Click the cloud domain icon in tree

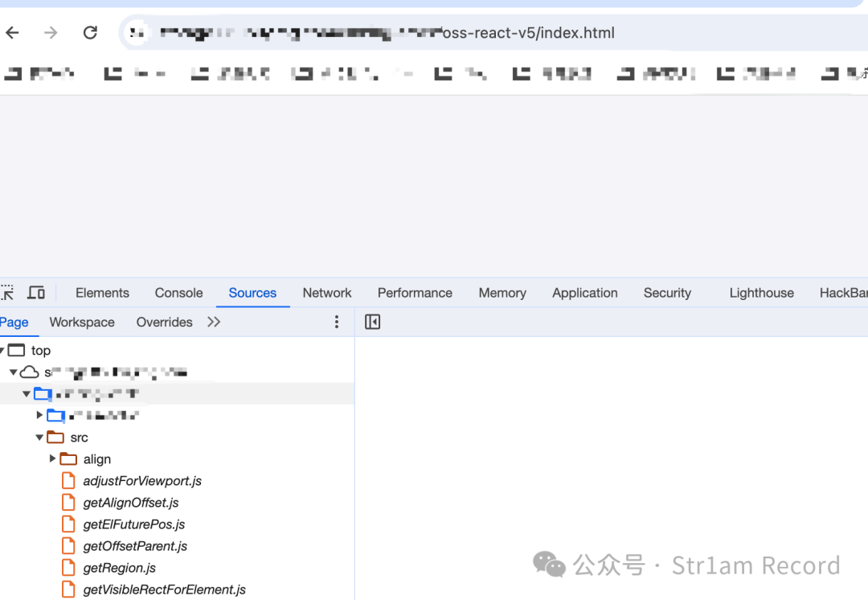click(30, 372)
